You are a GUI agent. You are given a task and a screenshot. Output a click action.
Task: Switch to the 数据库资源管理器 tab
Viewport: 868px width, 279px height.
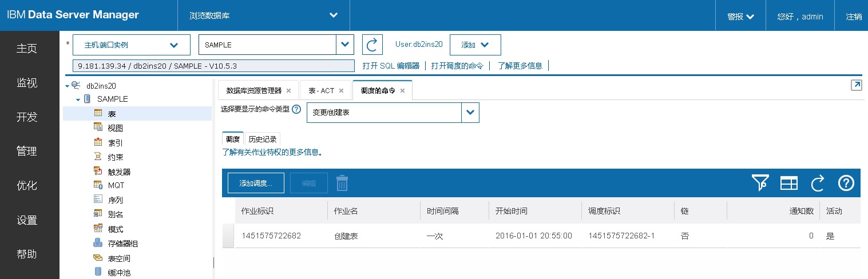(253, 90)
